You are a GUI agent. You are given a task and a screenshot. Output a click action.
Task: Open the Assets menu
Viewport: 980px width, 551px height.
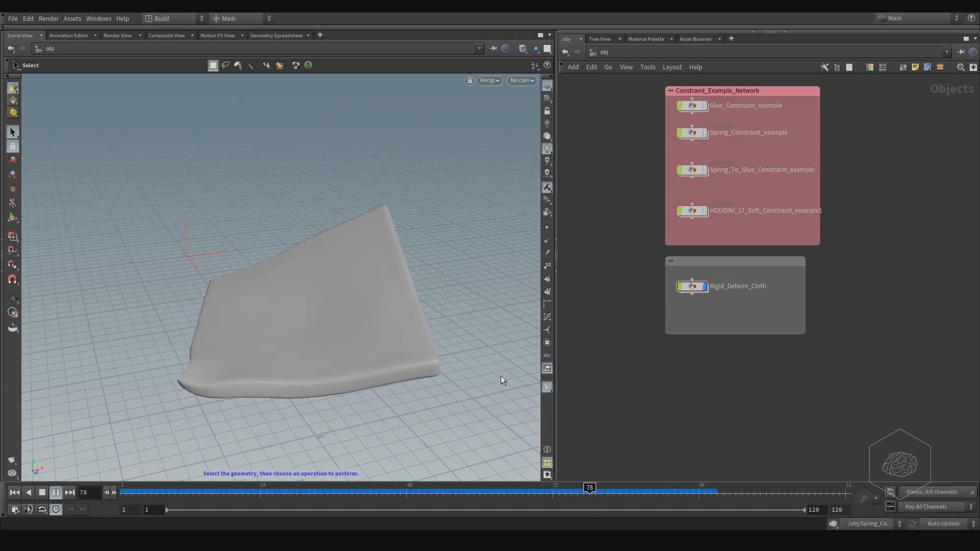point(72,18)
